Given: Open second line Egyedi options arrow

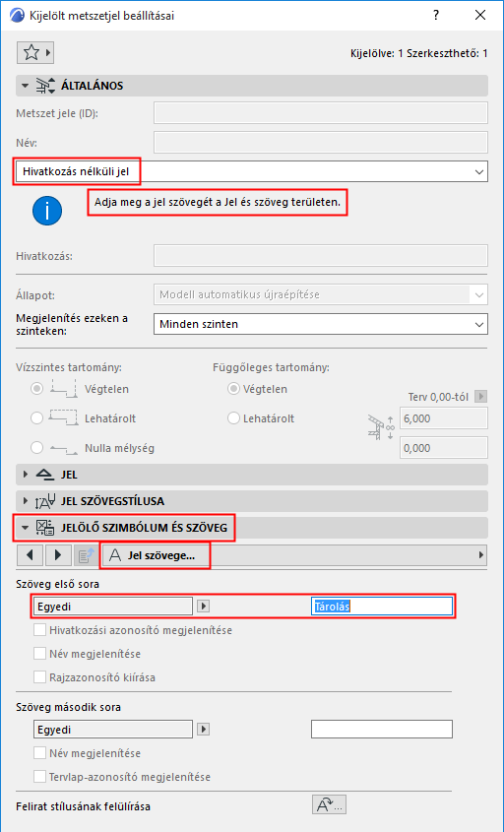Looking at the screenshot, I should click(x=203, y=729).
